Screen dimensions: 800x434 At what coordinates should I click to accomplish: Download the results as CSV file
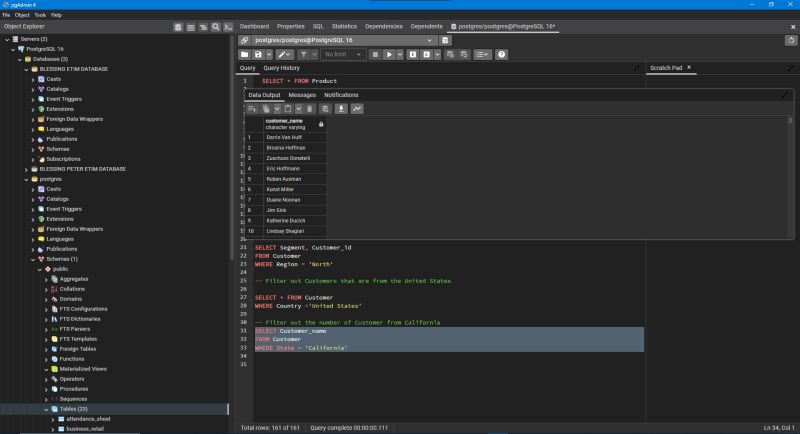click(x=341, y=108)
